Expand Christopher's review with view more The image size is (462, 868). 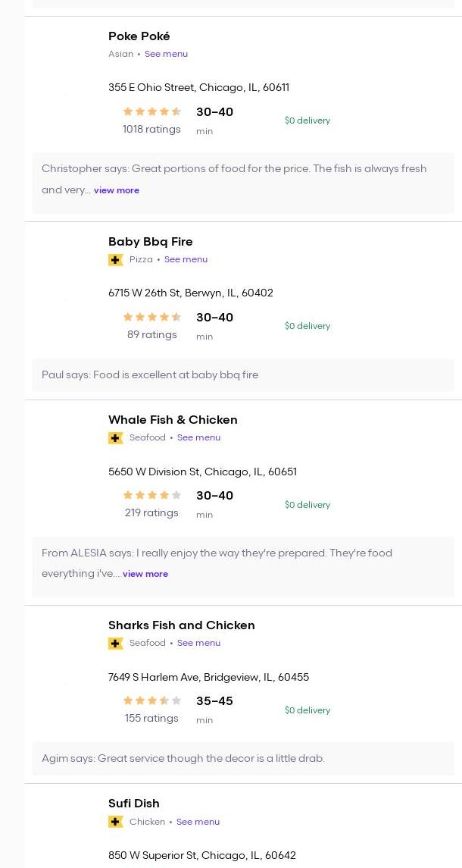(117, 190)
